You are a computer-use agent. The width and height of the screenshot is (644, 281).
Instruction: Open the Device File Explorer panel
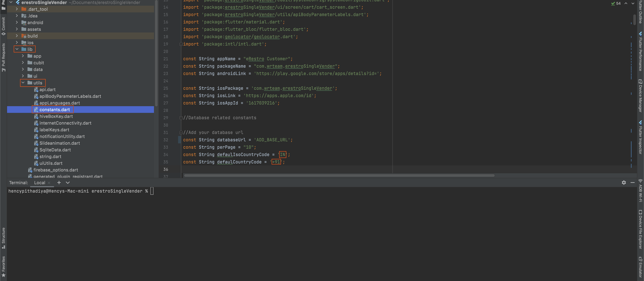[640, 230]
